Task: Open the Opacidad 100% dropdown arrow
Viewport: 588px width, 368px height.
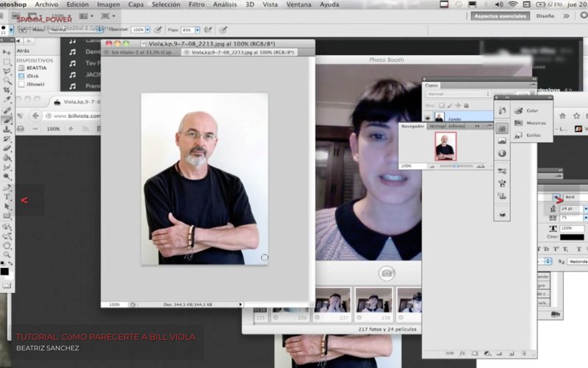Action: coord(148,29)
